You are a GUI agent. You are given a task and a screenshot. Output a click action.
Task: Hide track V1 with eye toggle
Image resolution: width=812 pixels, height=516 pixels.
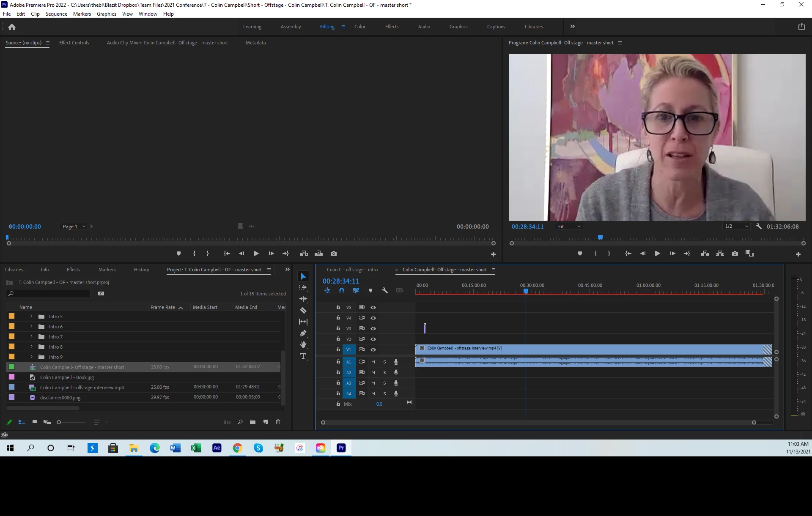[373, 350]
